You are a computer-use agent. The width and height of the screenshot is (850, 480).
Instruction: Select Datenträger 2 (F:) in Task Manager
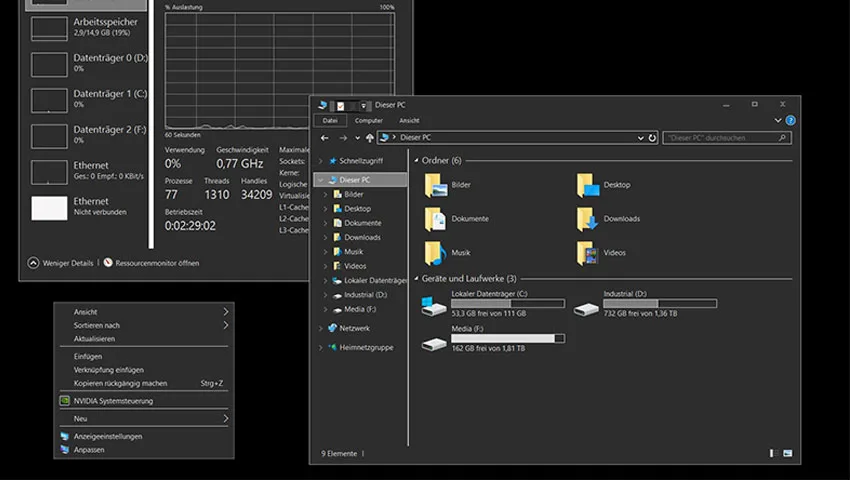pyautogui.click(x=86, y=136)
